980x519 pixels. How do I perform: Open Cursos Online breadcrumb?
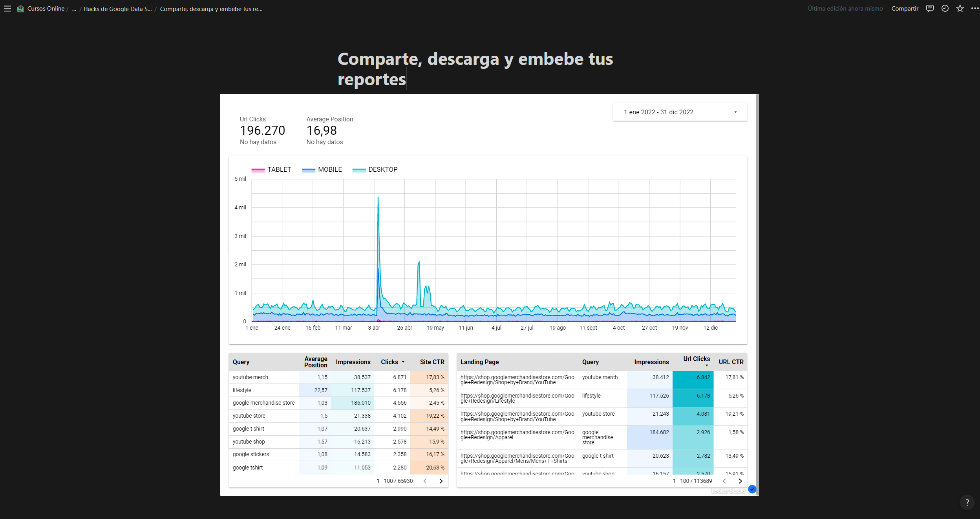point(46,9)
